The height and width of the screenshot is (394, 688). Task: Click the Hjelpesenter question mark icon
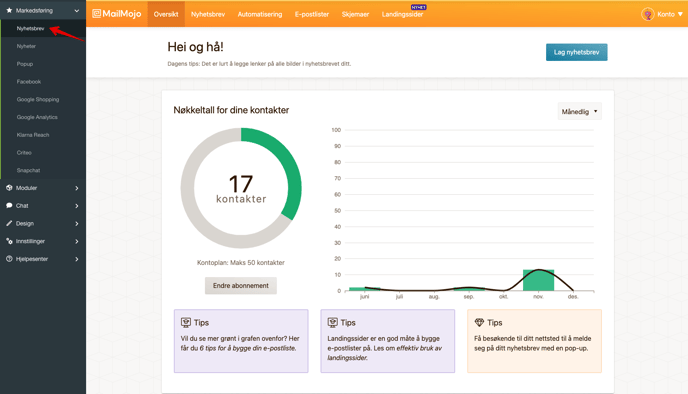tap(9, 259)
